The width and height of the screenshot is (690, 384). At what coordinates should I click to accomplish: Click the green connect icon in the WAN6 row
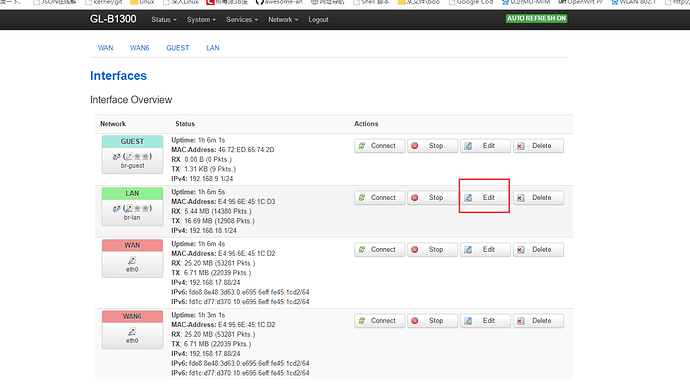pyautogui.click(x=362, y=321)
